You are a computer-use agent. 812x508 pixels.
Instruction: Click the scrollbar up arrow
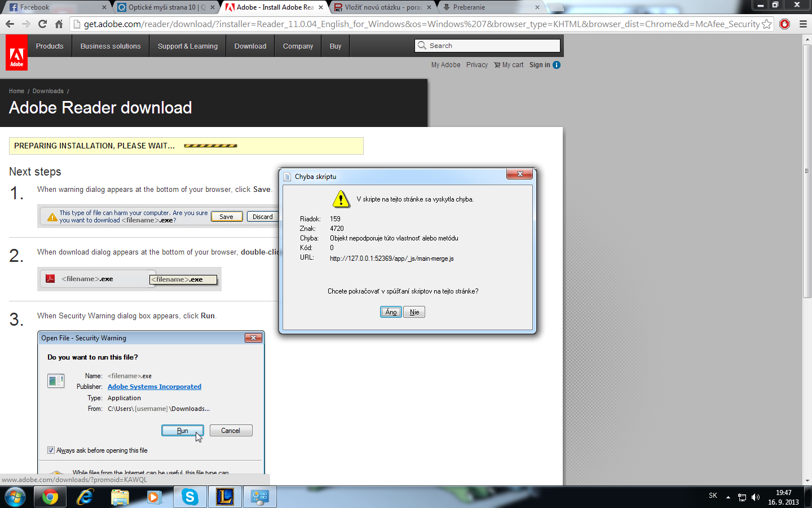[x=807, y=39]
